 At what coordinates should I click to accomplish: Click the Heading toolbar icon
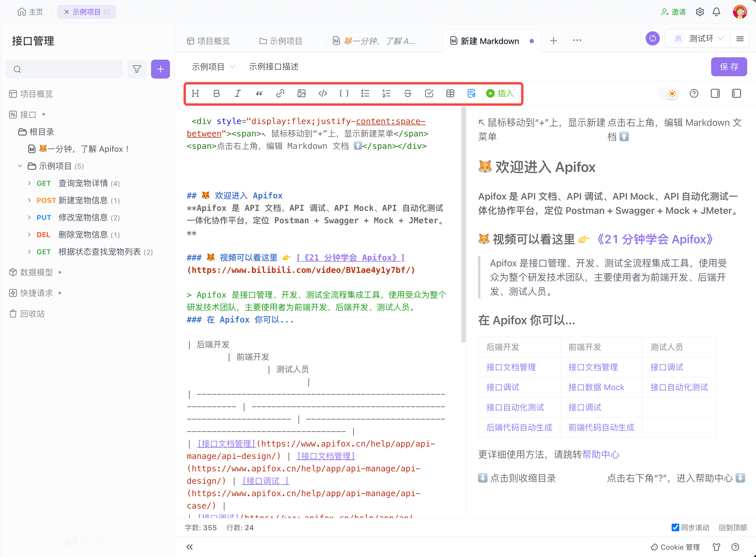click(x=195, y=93)
